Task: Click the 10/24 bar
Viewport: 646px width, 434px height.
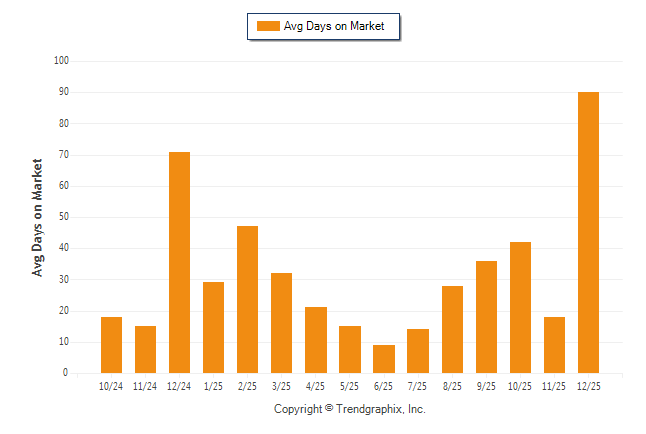Action: point(111,345)
